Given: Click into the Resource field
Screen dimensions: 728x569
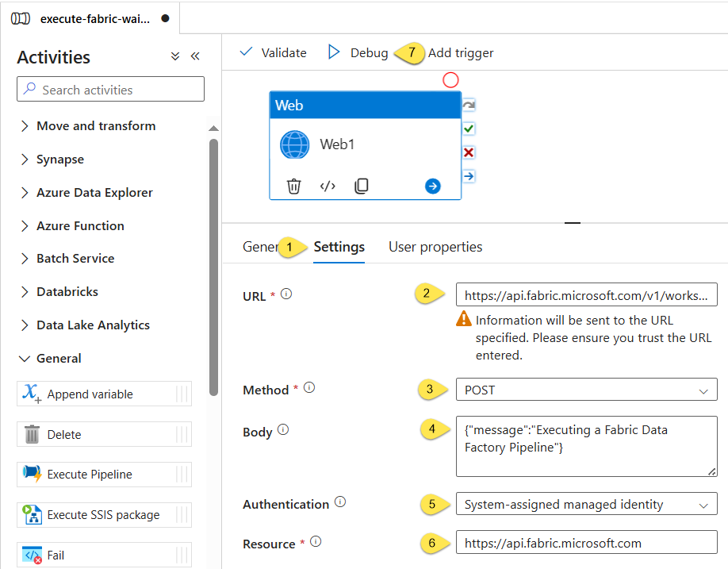Looking at the screenshot, I should 586,542.
